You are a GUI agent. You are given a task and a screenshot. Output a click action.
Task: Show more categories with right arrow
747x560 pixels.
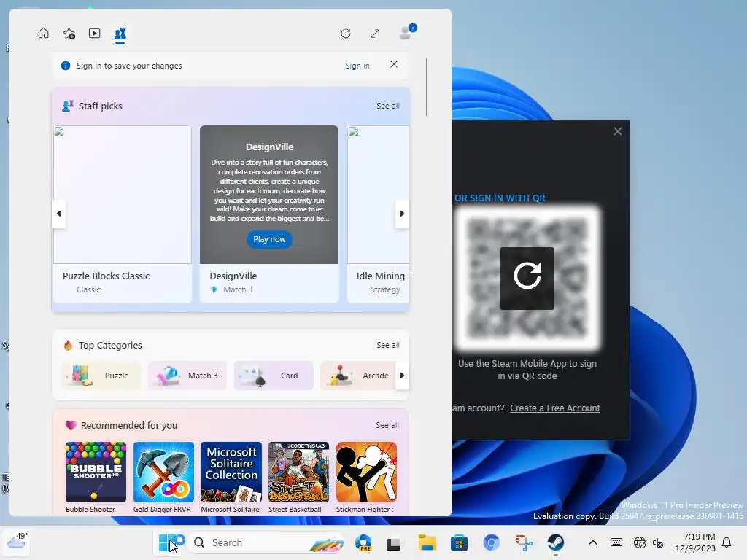pyautogui.click(x=402, y=376)
